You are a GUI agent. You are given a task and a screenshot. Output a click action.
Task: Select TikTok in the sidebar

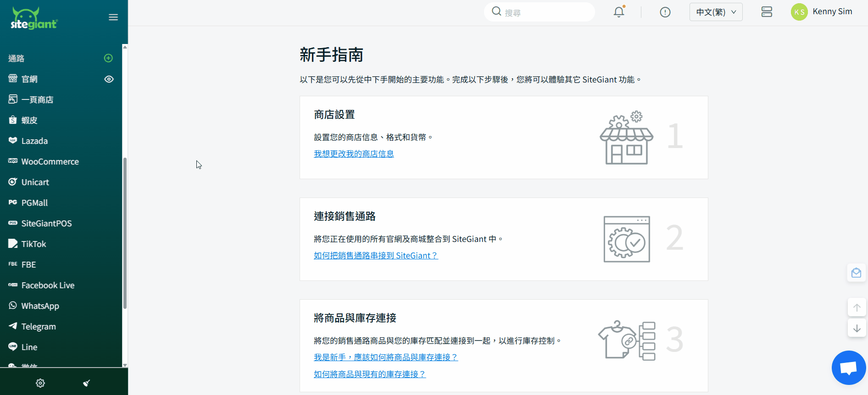(33, 244)
